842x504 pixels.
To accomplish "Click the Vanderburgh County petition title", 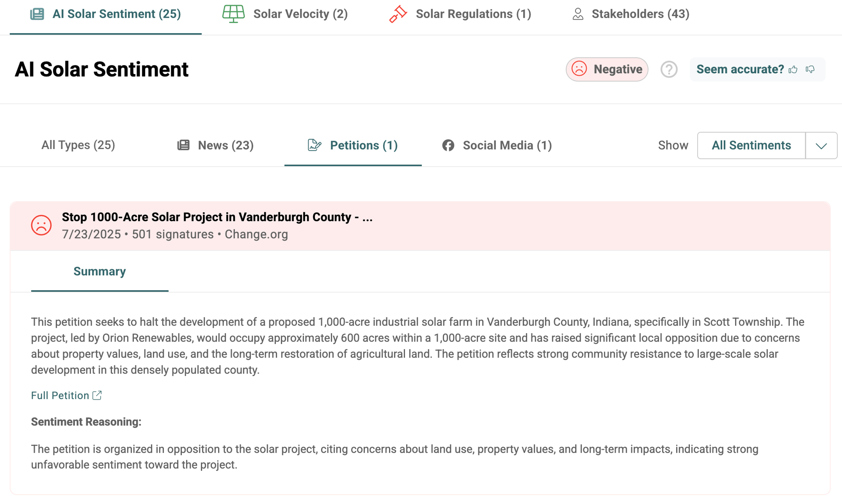I will pyautogui.click(x=217, y=217).
